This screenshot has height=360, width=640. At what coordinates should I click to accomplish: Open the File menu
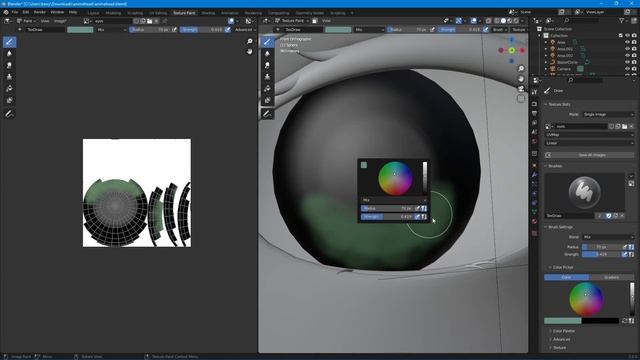point(15,12)
